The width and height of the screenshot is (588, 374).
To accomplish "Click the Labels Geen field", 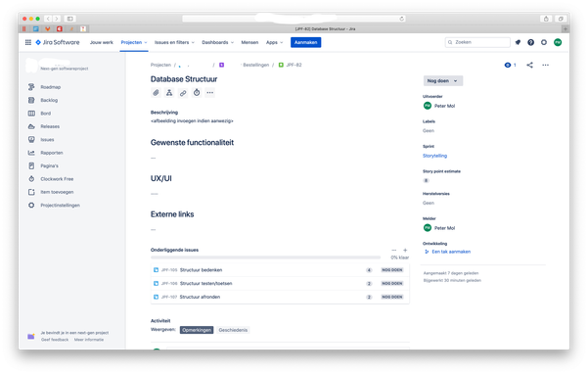I will (x=429, y=131).
